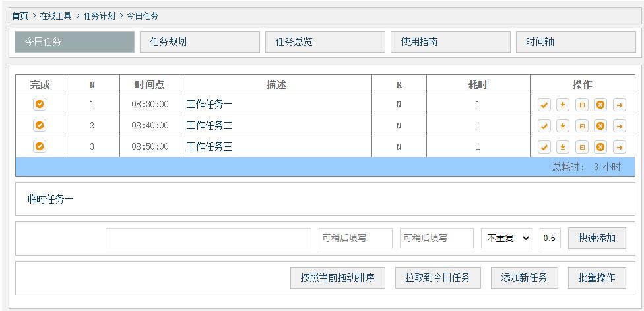This screenshot has width=644, height=311.
Task: Click the 快速添加 button
Action: click(597, 238)
